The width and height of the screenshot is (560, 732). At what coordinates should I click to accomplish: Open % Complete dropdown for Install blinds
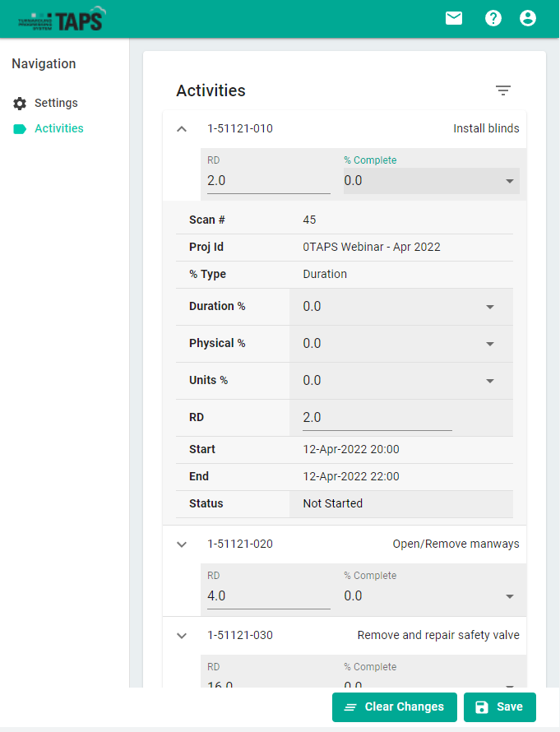tap(431, 181)
